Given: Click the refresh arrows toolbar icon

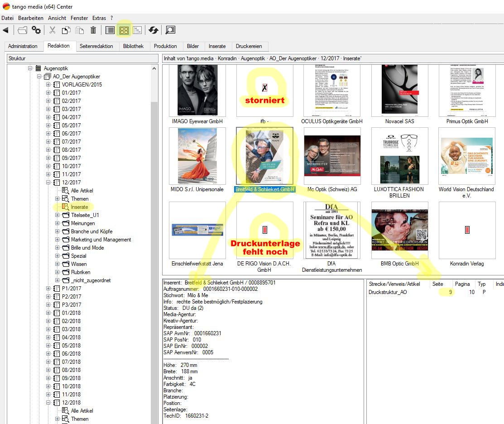Looking at the screenshot, I should click(x=154, y=30).
